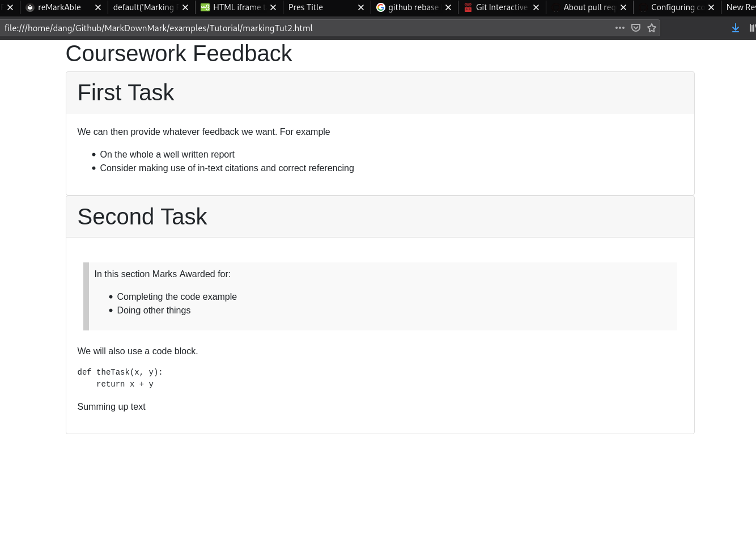756x539 pixels.
Task: Close the default('Marking' tab
Action: tap(185, 7)
